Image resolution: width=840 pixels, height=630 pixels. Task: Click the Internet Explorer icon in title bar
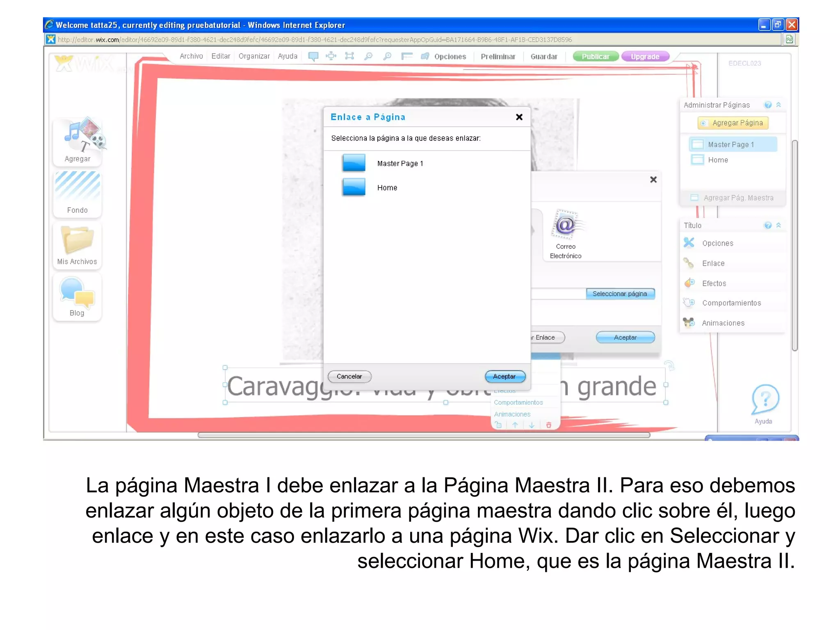point(50,25)
